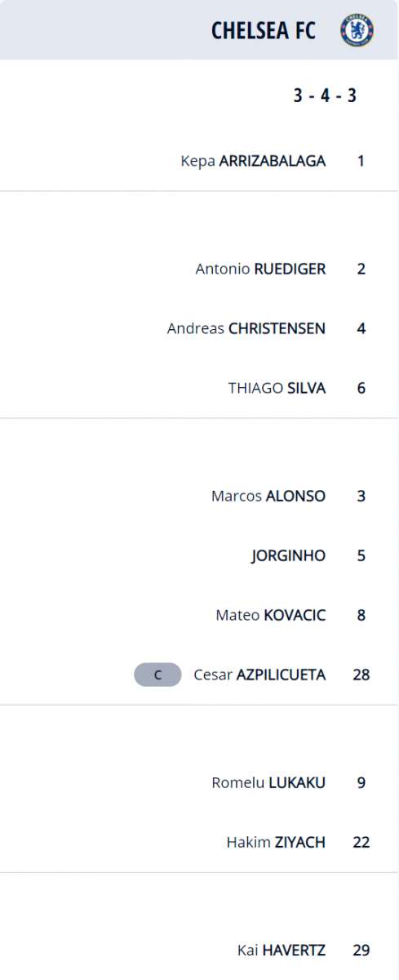Click Andreas CHRISTENSEN's name
Screen dimensions: 399x980
pos(246,328)
